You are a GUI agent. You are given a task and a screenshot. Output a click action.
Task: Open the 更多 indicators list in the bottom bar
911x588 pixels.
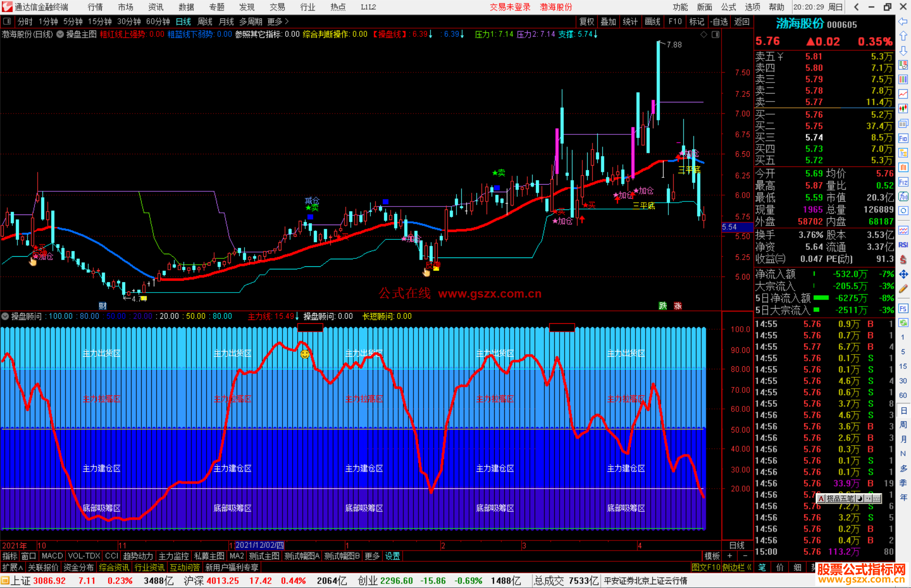[x=372, y=556]
